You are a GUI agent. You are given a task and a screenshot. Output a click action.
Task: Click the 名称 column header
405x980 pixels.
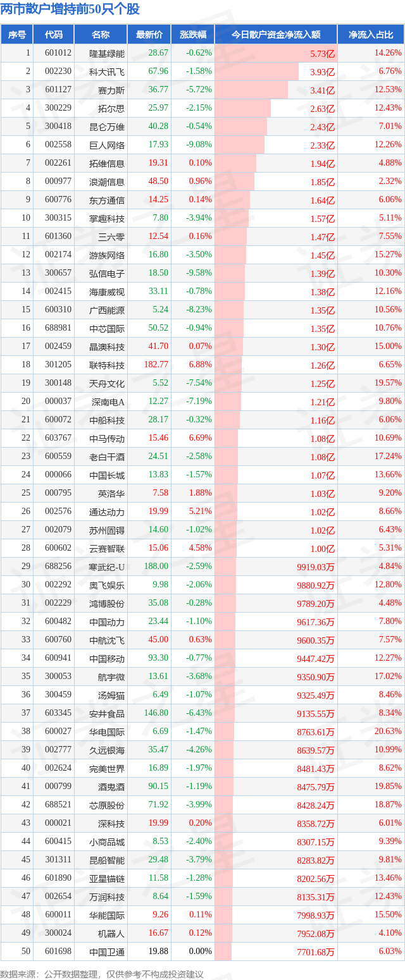pos(101,35)
